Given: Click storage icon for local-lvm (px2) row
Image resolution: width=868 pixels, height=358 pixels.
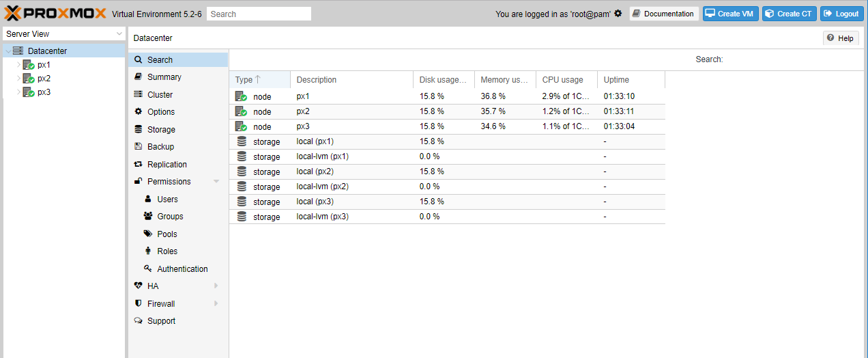Looking at the screenshot, I should tap(242, 187).
